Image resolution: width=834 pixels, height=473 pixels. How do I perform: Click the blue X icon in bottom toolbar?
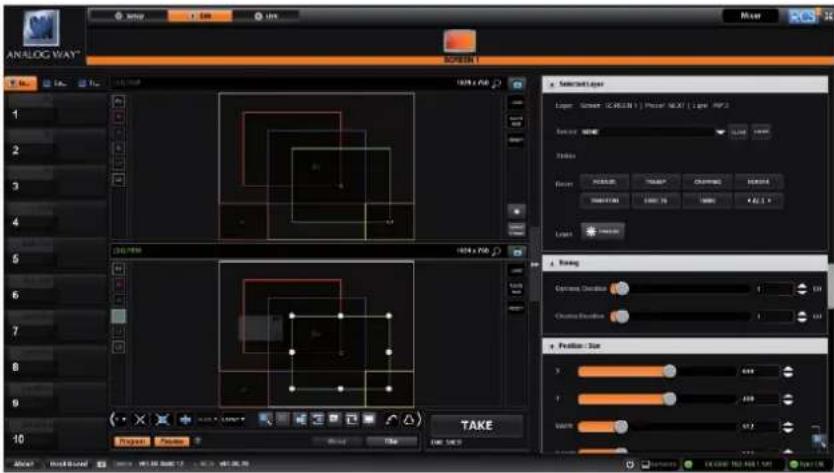[x=162, y=420]
